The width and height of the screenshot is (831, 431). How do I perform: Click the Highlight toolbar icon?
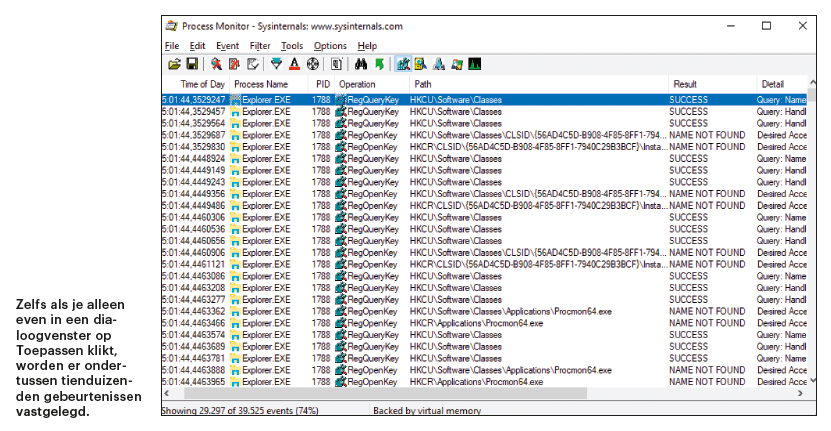[294, 64]
